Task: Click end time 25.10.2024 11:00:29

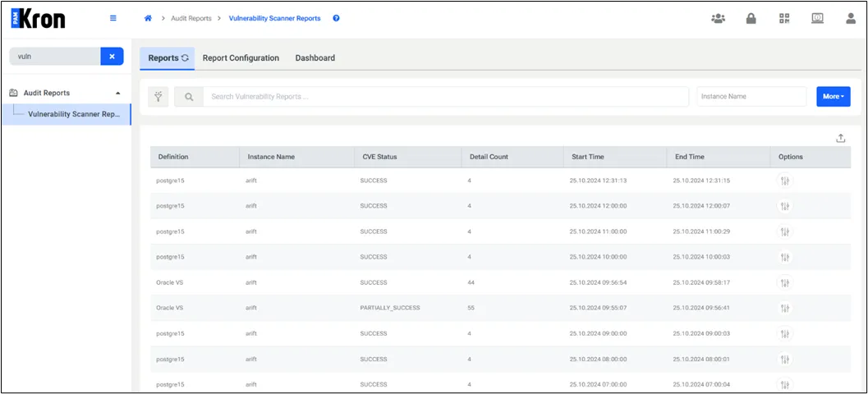Action: pyautogui.click(x=701, y=231)
